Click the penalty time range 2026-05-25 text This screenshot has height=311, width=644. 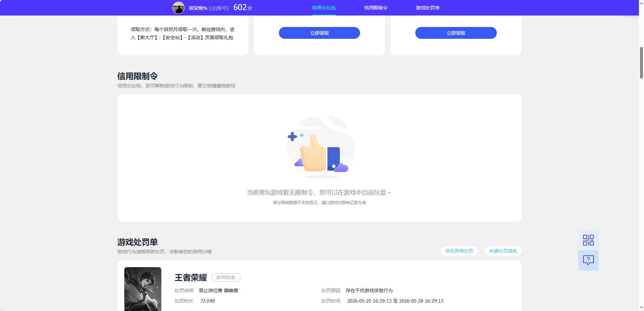[395, 301]
